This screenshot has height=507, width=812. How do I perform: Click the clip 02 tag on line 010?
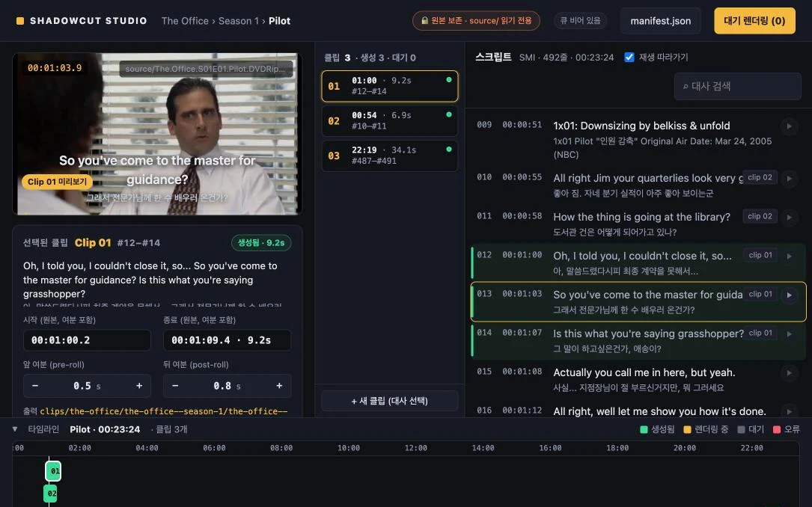[x=760, y=177]
